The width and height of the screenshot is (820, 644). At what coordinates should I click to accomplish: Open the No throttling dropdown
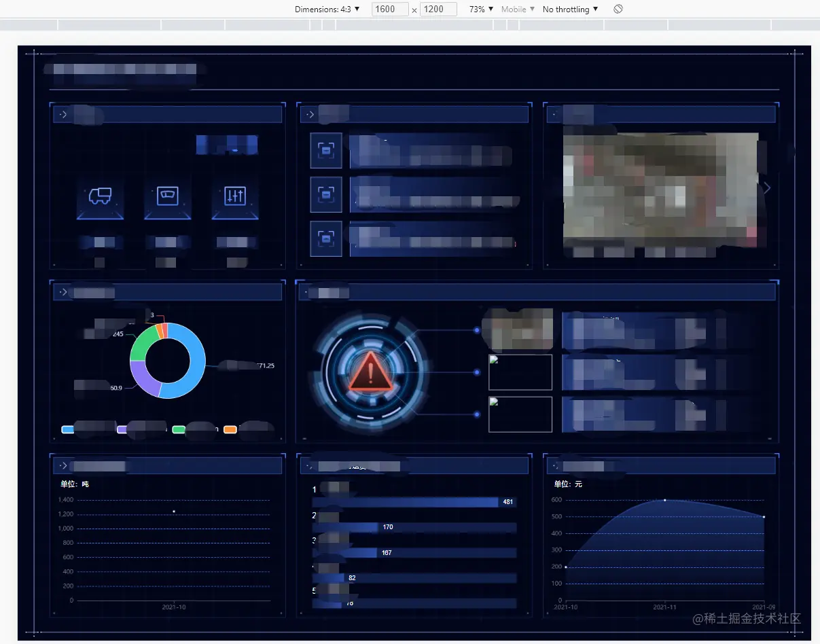571,10
